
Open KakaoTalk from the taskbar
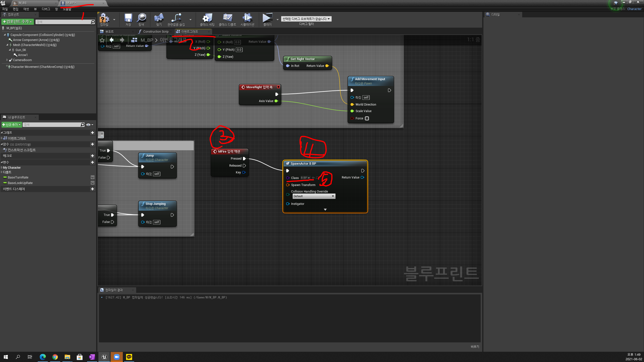129,357
